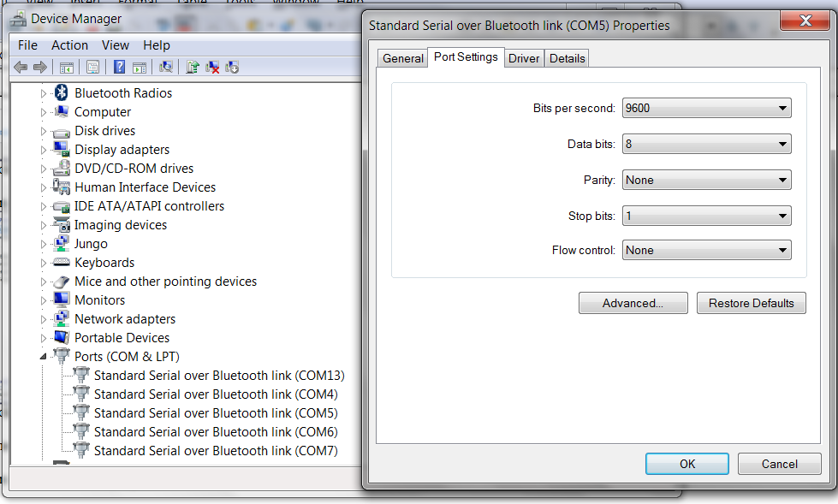Viewport: 838px width, 504px height.
Task: Click the Advanced... button
Action: (633, 303)
